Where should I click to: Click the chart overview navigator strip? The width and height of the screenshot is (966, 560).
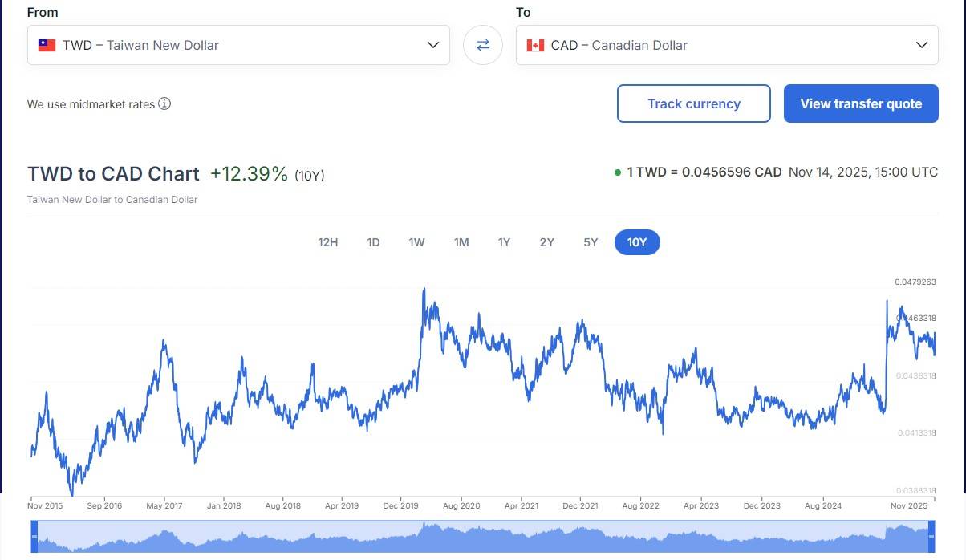point(481,536)
